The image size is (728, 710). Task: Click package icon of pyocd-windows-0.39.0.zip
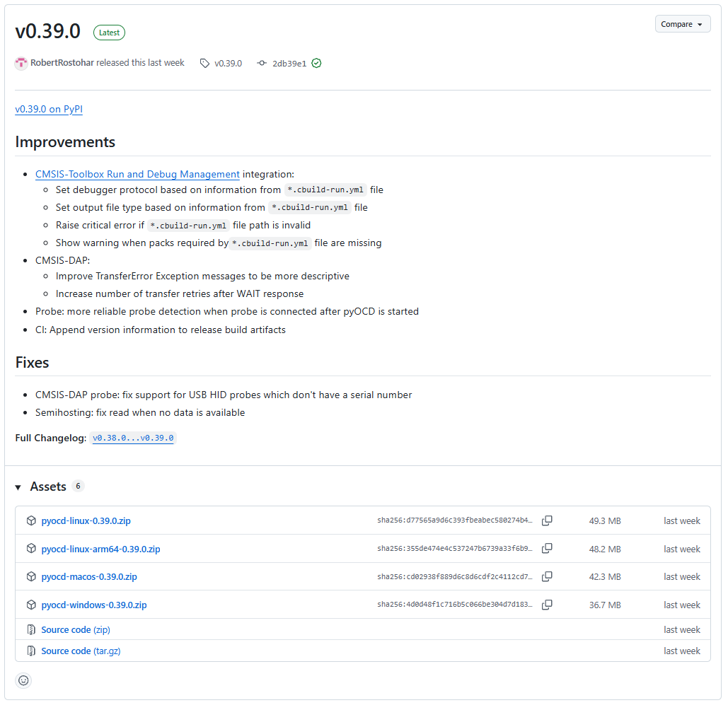[31, 605]
